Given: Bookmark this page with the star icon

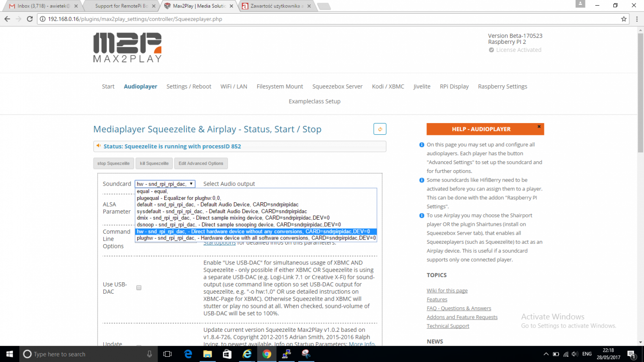Looking at the screenshot, I should click(x=624, y=19).
